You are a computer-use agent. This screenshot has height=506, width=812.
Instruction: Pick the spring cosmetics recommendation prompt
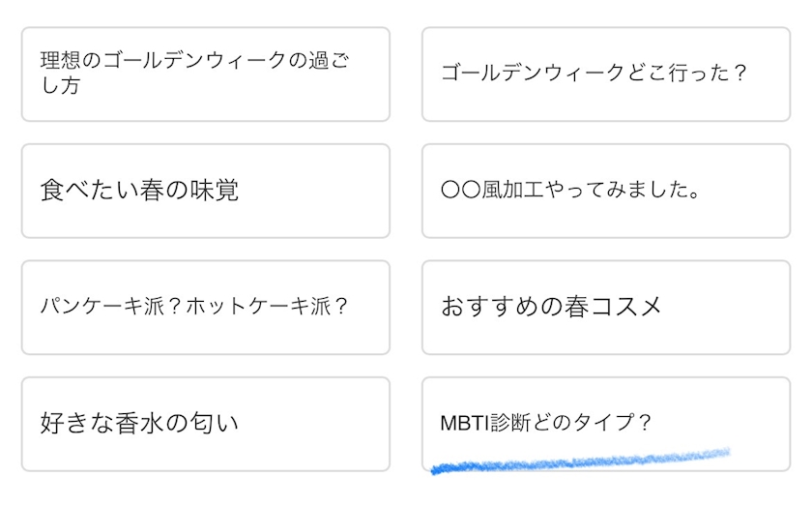[605, 307]
